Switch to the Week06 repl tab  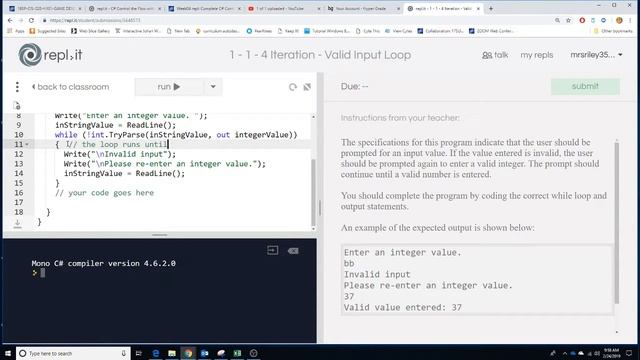click(204, 8)
